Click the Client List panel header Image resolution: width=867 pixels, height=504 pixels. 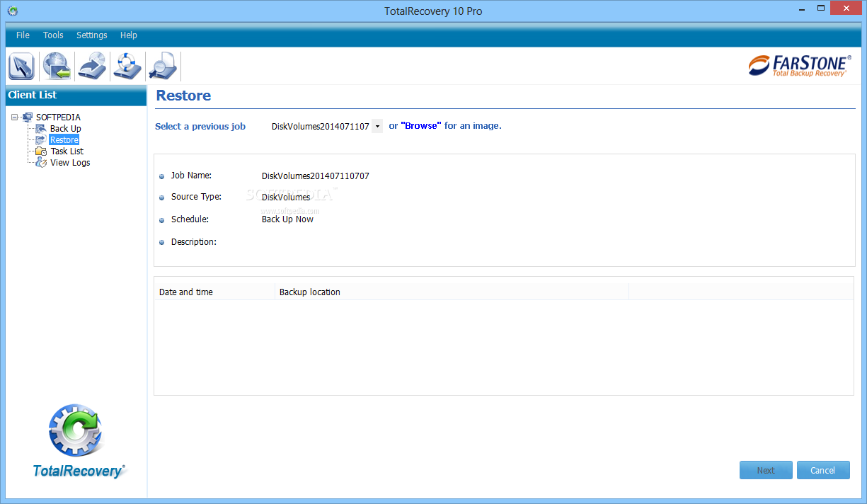click(x=76, y=95)
